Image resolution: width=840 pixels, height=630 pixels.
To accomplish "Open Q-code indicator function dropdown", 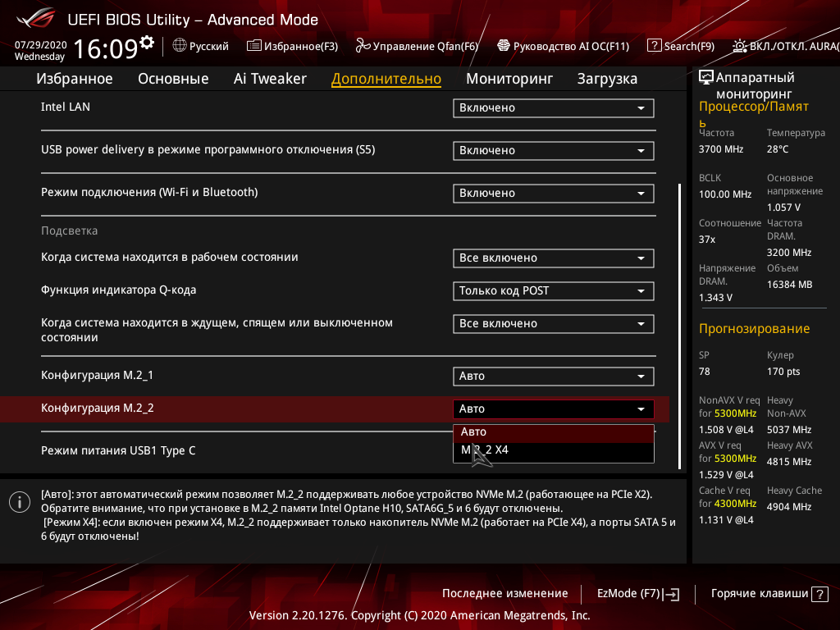I will pos(554,291).
